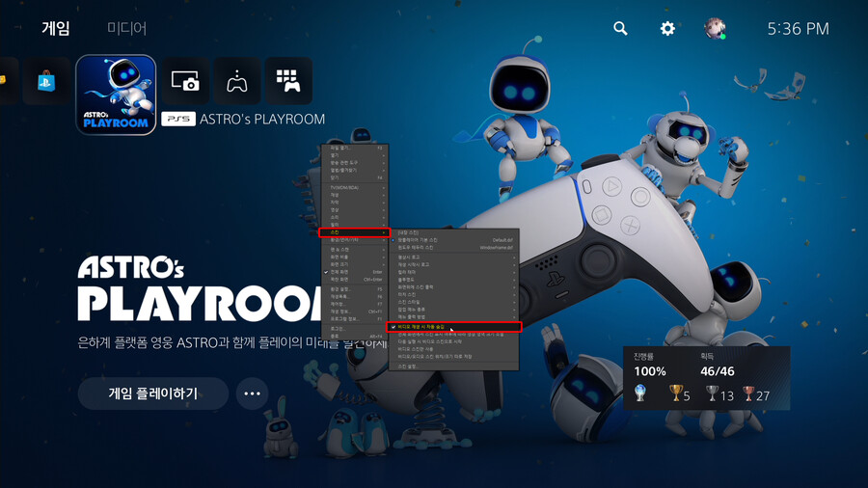Expand the 평상시 로고 submenu
This screenshot has height=488, width=868.
point(453,258)
